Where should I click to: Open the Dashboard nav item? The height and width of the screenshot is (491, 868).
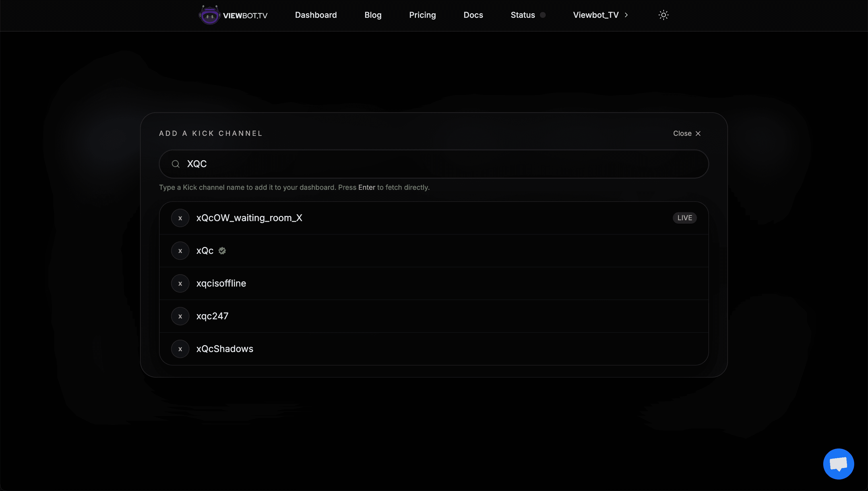point(315,15)
